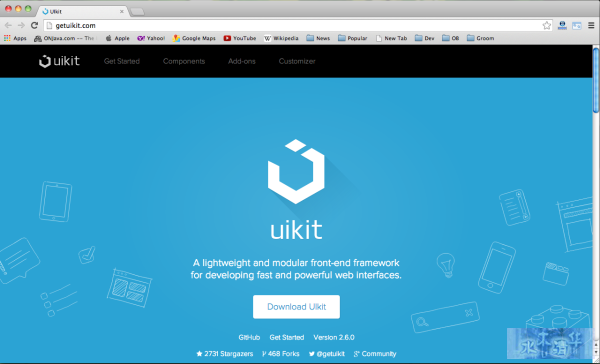Screen dimensions: 600x364
Task: Click the Download UIkit button
Action: [x=296, y=307]
